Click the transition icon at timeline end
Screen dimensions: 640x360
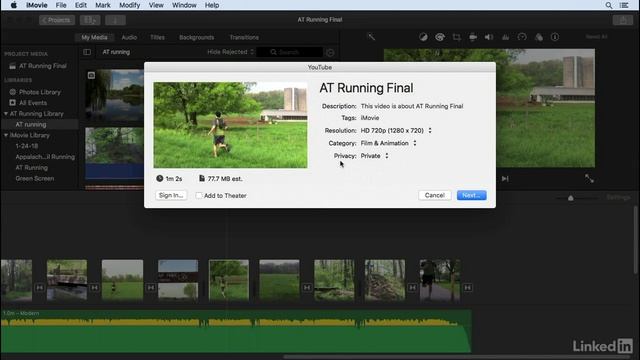(468, 288)
